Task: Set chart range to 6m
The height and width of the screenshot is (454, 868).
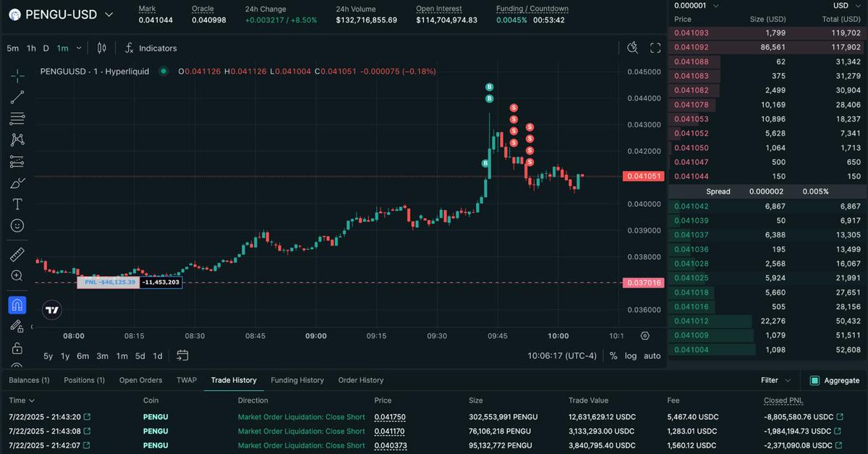Action: pyautogui.click(x=83, y=356)
